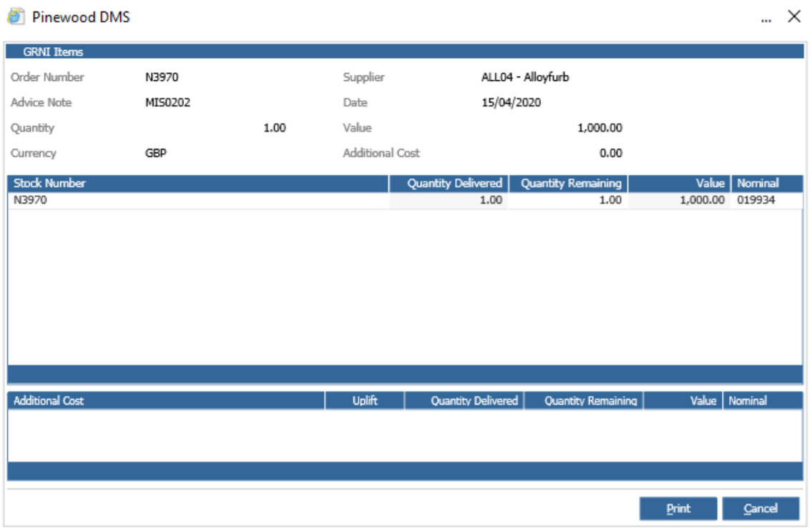Click the summary Value 1,000.00
812x529 pixels.
pyautogui.click(x=600, y=128)
